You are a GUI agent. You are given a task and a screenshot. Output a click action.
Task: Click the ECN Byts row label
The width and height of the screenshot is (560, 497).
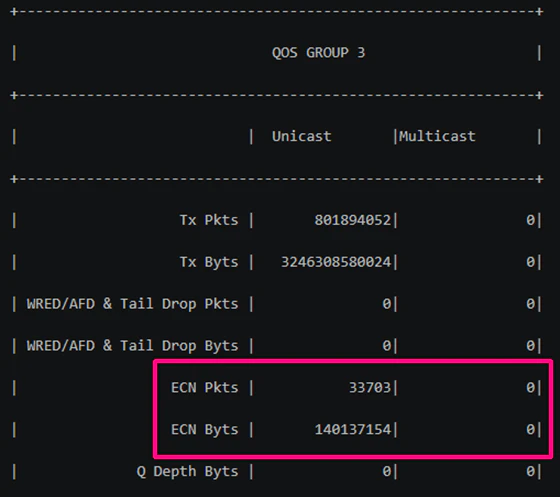[204, 430]
